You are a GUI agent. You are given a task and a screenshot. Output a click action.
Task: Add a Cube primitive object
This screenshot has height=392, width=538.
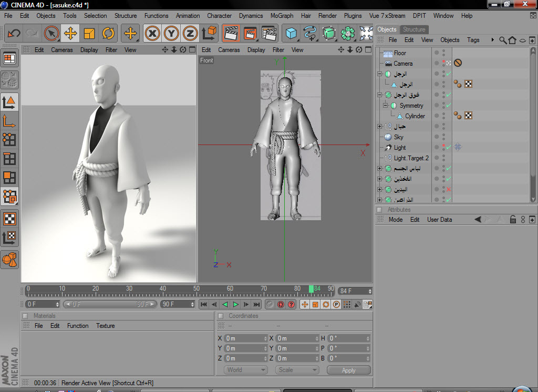(x=291, y=33)
